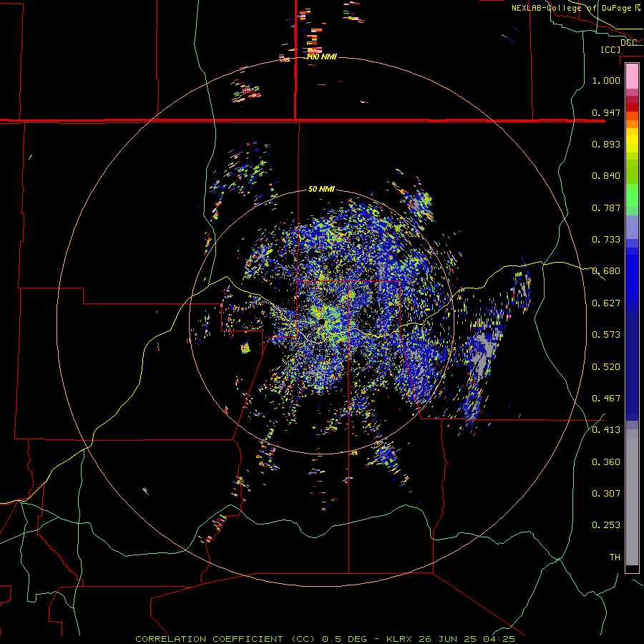Select the 0.893 scale value
The width and height of the screenshot is (644, 644).
606,144
